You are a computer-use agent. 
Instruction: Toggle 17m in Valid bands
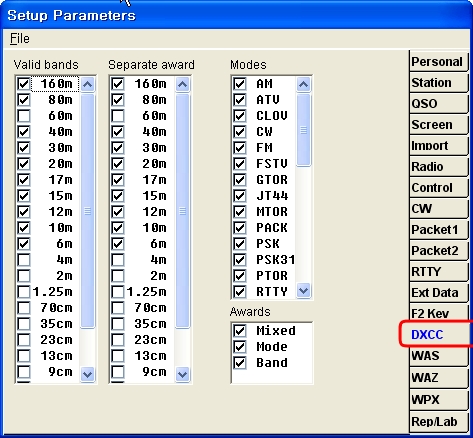click(24, 180)
